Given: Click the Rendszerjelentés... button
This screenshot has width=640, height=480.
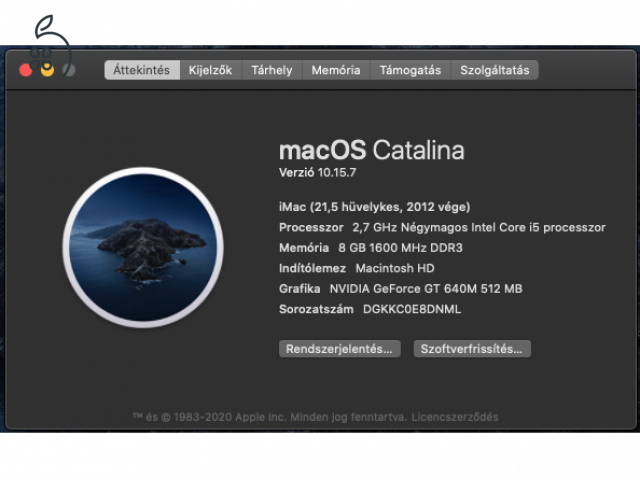Looking at the screenshot, I should pos(340,349).
